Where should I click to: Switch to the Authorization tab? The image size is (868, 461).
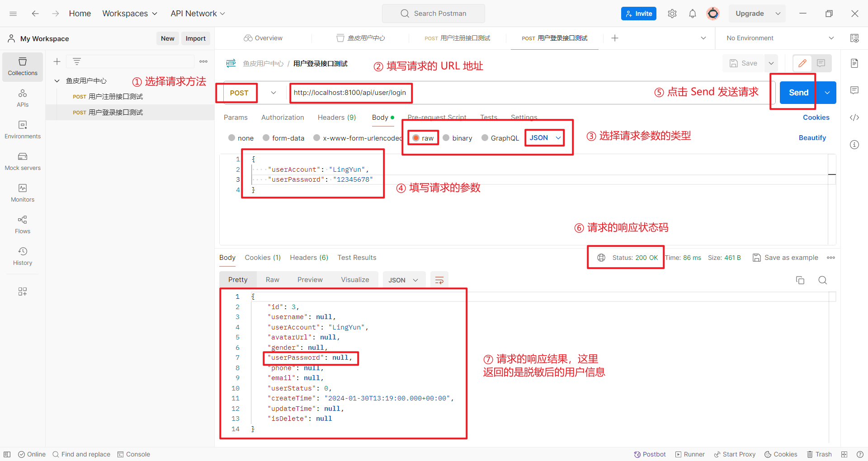283,118
